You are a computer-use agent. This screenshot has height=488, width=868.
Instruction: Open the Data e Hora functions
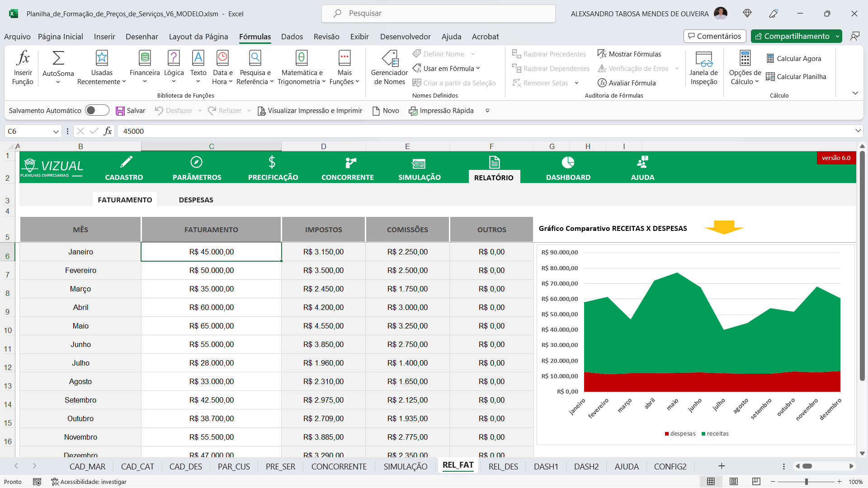[x=222, y=68]
